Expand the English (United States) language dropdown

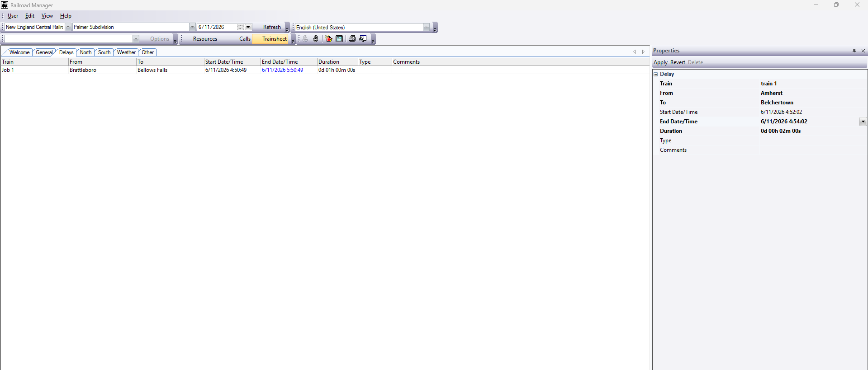click(x=426, y=28)
